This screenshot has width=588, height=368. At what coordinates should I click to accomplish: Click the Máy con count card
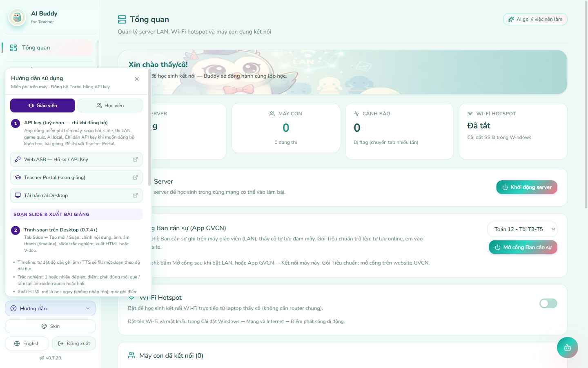(x=286, y=128)
